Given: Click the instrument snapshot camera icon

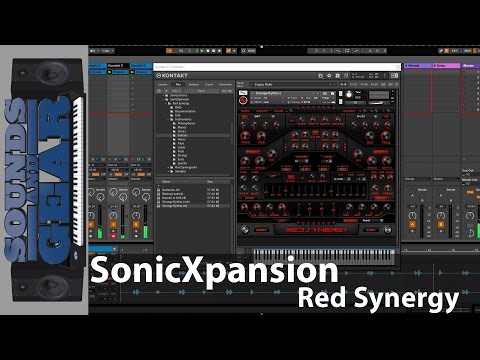Looking at the screenshot, I should (325, 94).
